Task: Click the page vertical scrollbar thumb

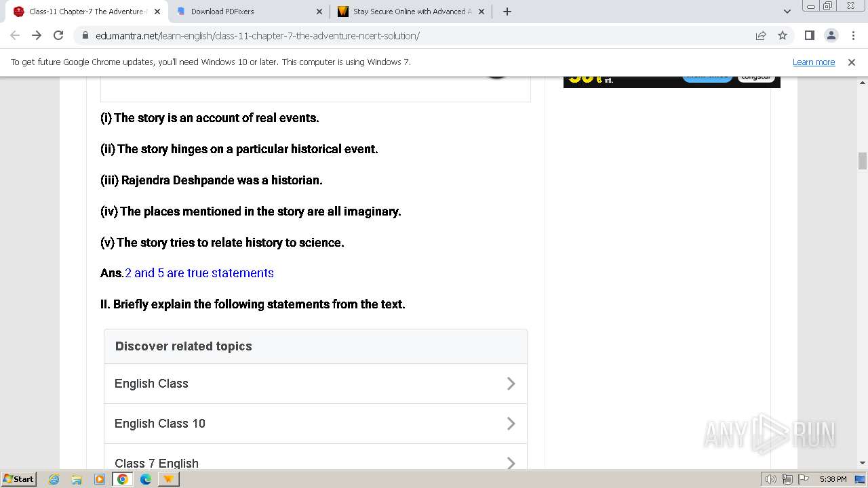Action: click(863, 161)
